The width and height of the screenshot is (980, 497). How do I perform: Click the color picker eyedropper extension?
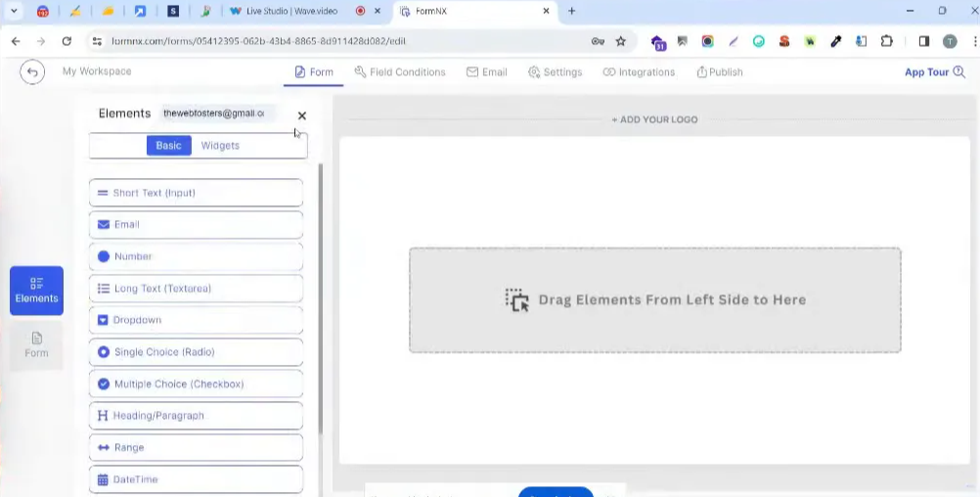(835, 41)
